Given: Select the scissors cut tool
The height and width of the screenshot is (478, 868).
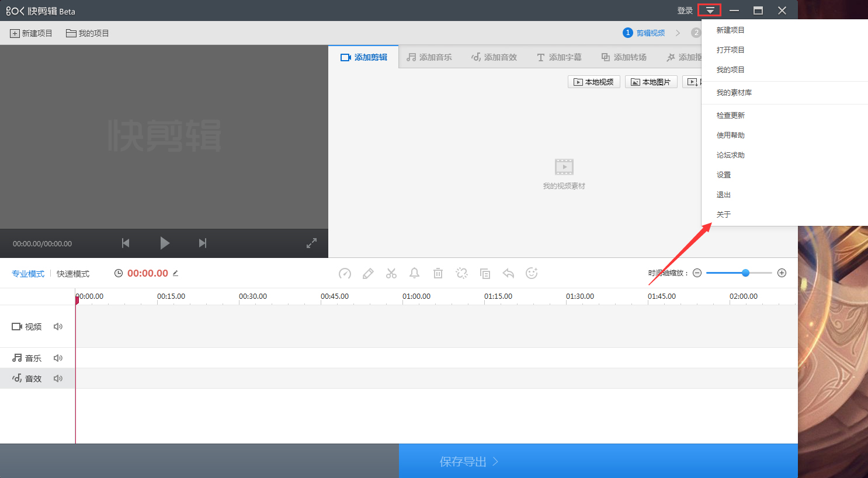Looking at the screenshot, I should [391, 273].
